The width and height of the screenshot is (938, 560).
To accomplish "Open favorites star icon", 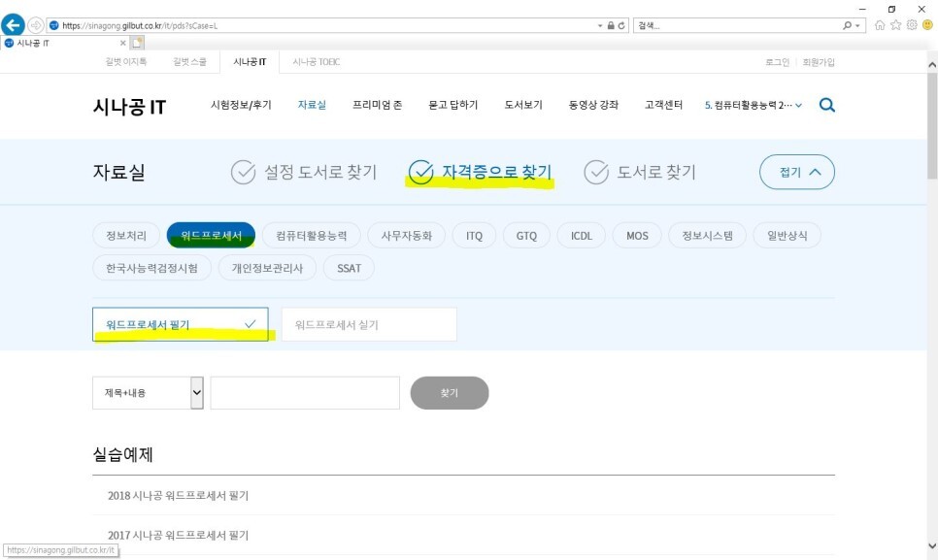I will [x=895, y=25].
